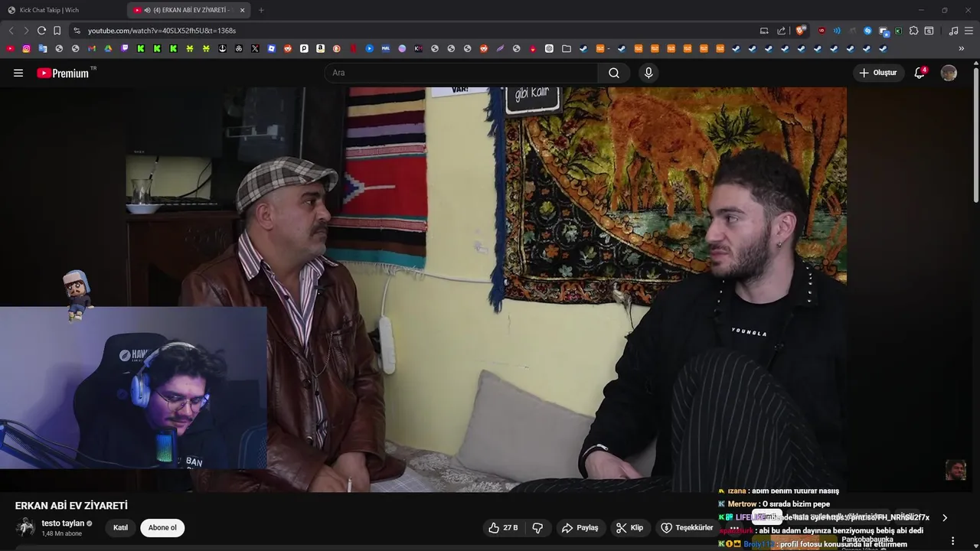Open testo taylan channel avatar
The height and width of the screenshot is (551, 980).
coord(25,527)
